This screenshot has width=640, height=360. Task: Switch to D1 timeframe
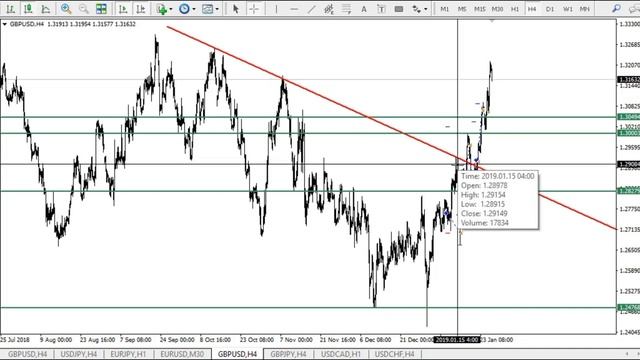[x=550, y=9]
